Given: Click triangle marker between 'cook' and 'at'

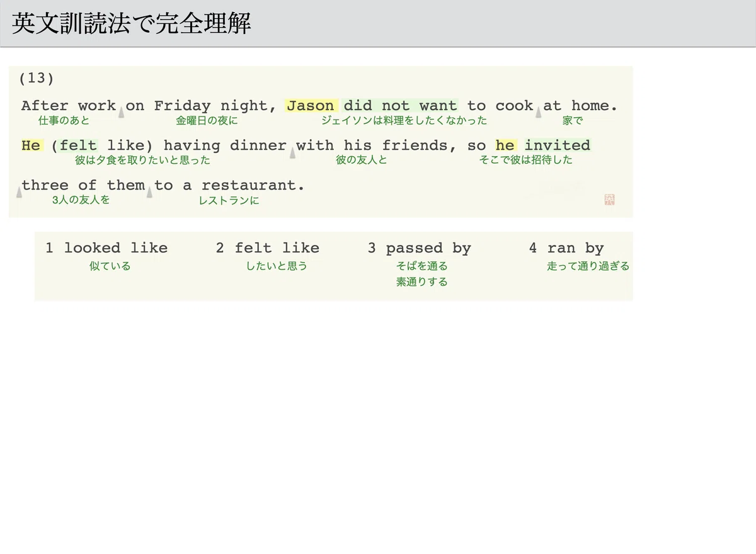Looking at the screenshot, I should 539,112.
